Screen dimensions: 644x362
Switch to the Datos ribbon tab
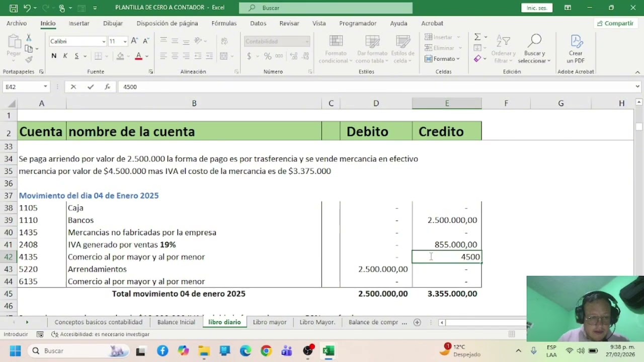[x=258, y=23]
